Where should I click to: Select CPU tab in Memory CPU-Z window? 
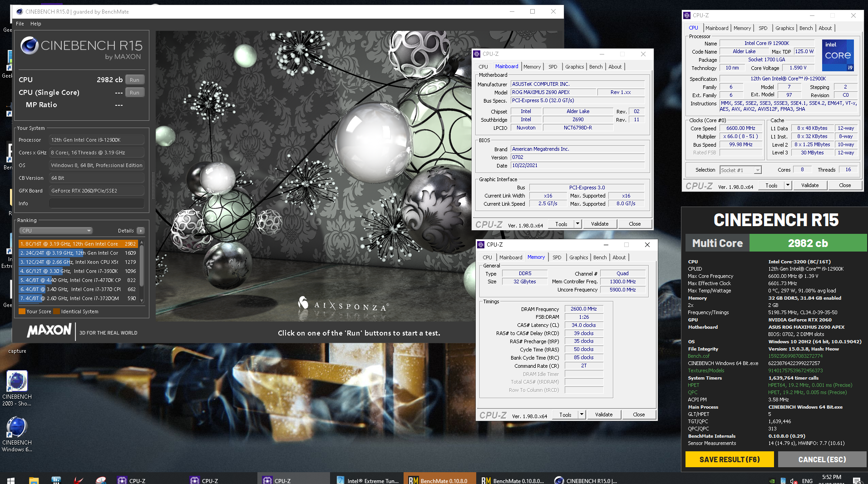coord(487,257)
